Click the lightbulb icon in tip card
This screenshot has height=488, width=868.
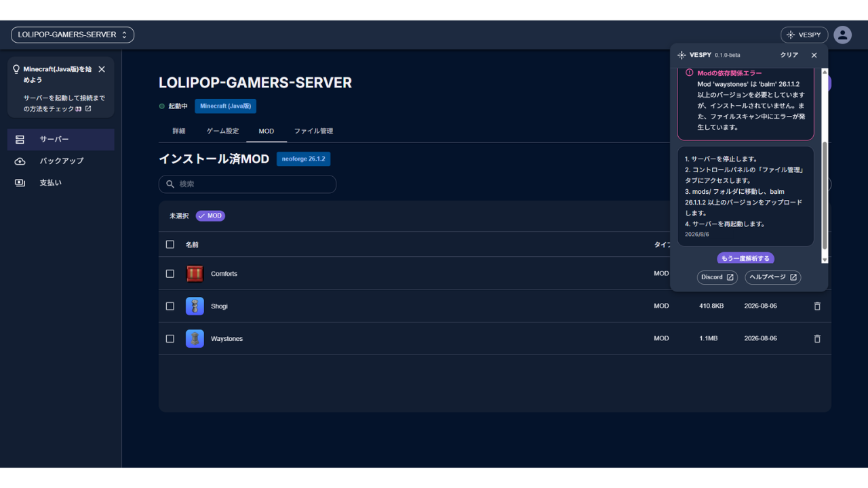click(x=16, y=69)
